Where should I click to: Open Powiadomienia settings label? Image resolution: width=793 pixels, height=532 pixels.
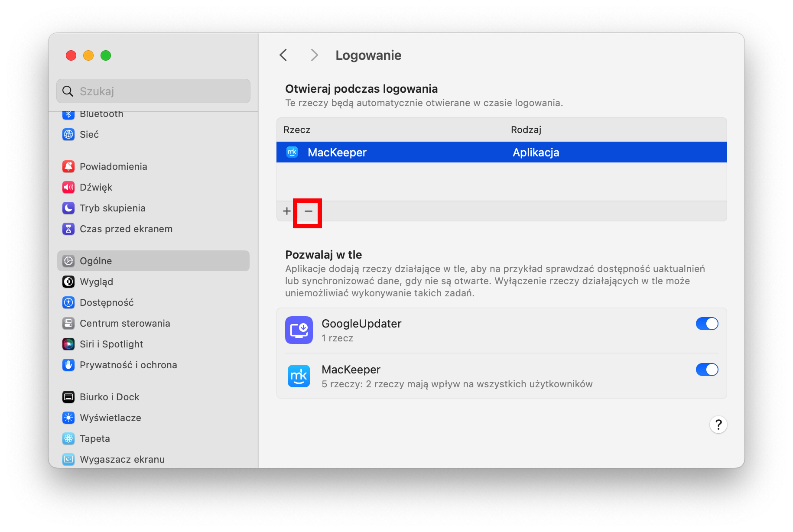[x=114, y=166]
